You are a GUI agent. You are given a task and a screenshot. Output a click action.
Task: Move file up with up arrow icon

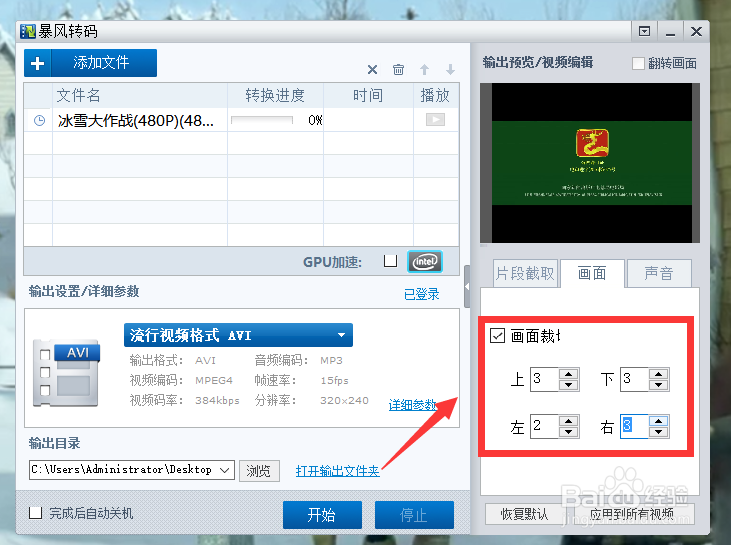pos(424,69)
